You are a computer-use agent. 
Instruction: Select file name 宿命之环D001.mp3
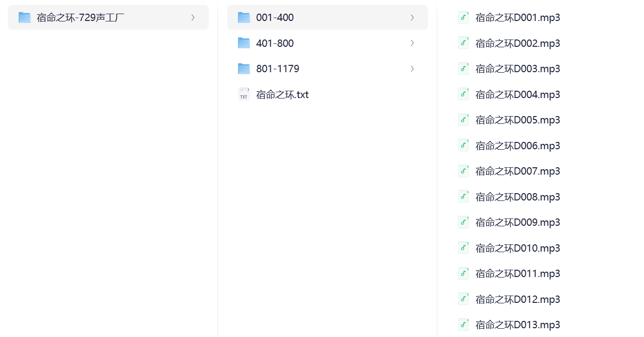pos(518,18)
